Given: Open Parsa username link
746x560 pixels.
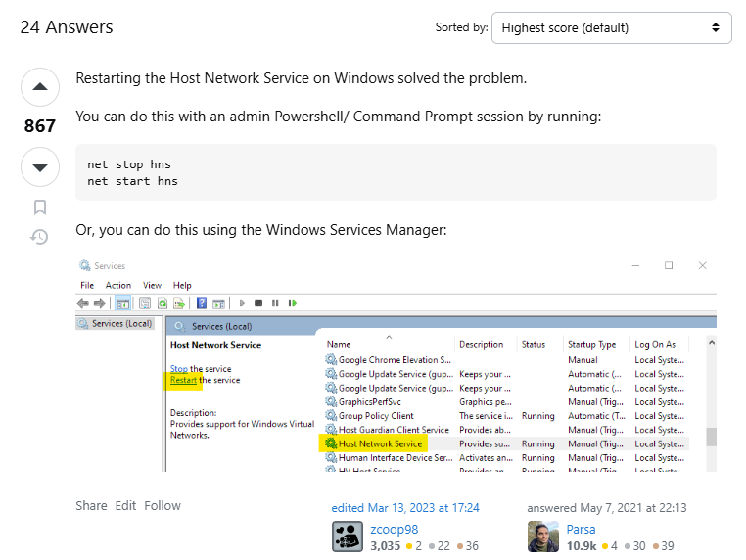Looking at the screenshot, I should tap(582, 529).
